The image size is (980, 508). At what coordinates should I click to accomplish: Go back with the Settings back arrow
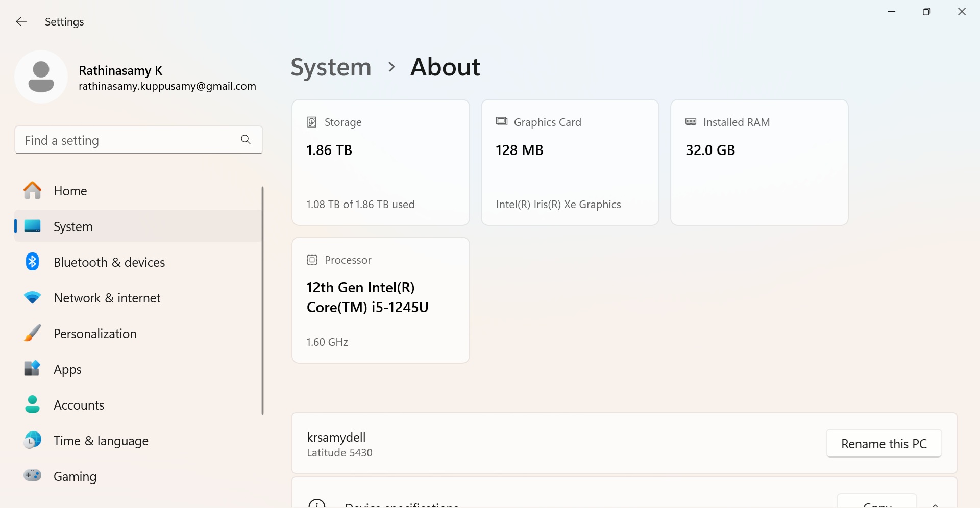pos(21,21)
